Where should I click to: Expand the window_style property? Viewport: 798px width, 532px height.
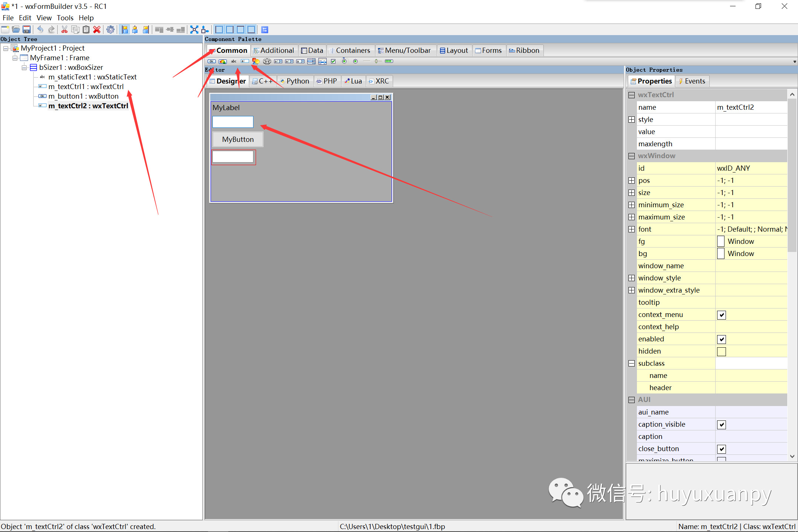coord(632,278)
